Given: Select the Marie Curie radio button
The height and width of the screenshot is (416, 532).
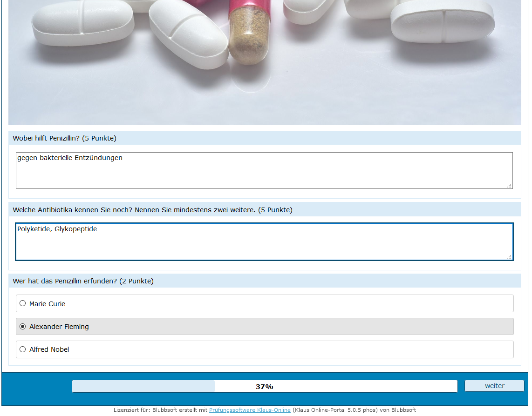Looking at the screenshot, I should click(23, 303).
